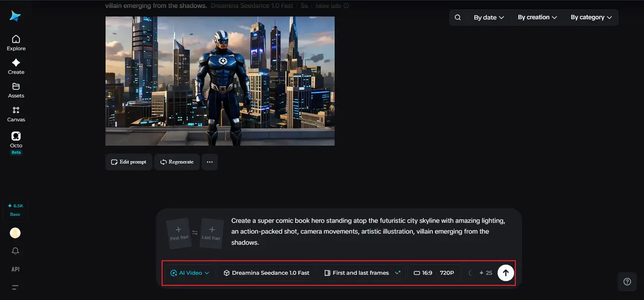This screenshot has height=300, width=644.
Task: Expand the sidebar menu lines icon
Action: (x=16, y=287)
